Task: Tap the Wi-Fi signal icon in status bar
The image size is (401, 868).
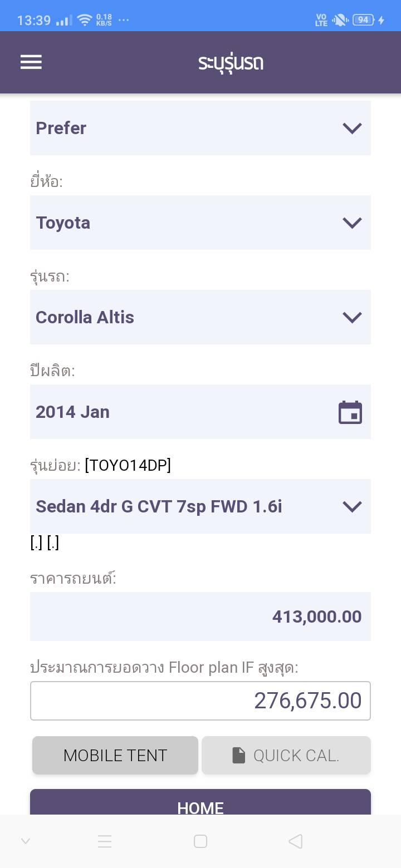Action: click(x=85, y=21)
